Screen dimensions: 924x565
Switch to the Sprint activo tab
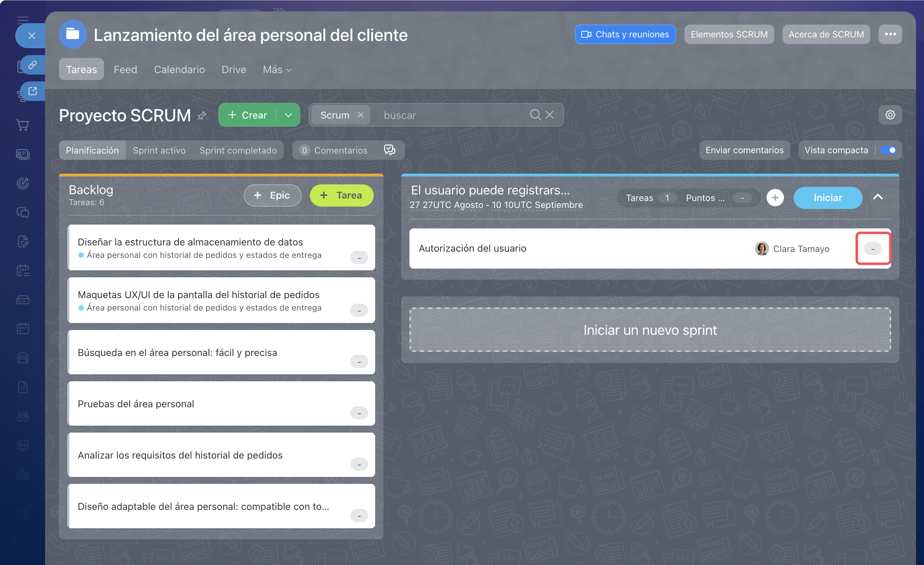[x=159, y=150]
